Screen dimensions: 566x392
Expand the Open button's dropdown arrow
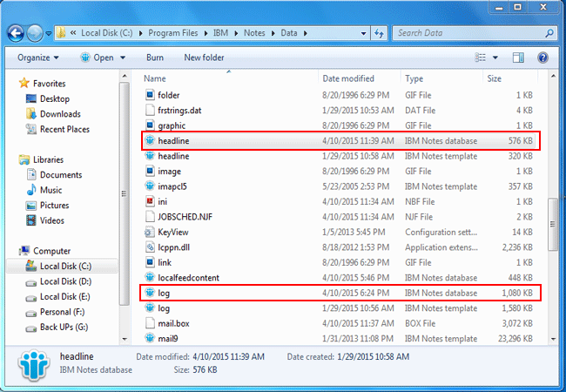(123, 57)
